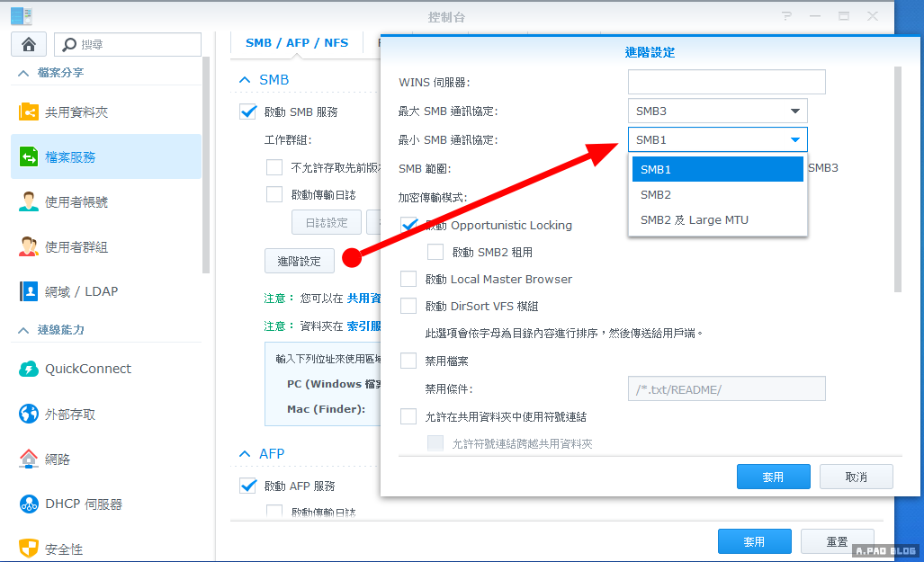924x562 pixels.
Task: Enable 啟動 DirSort VFS 模組 checkbox
Action: click(408, 306)
